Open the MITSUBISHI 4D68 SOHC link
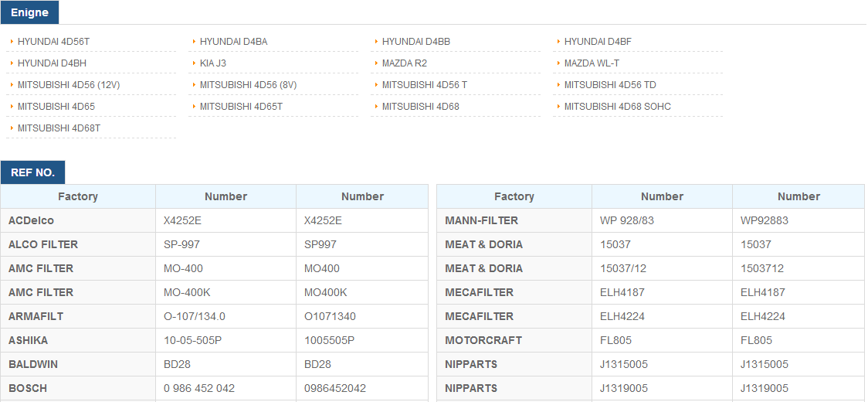 point(617,107)
